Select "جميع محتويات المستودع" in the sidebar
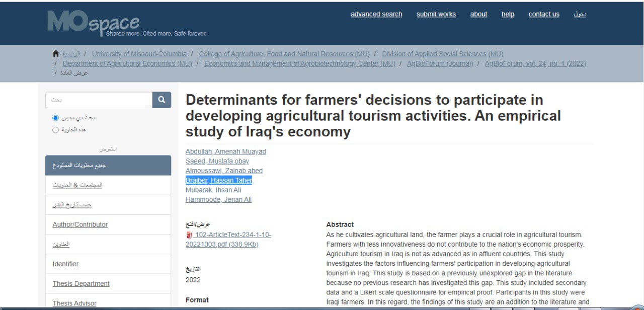644x310 pixels. click(x=79, y=165)
